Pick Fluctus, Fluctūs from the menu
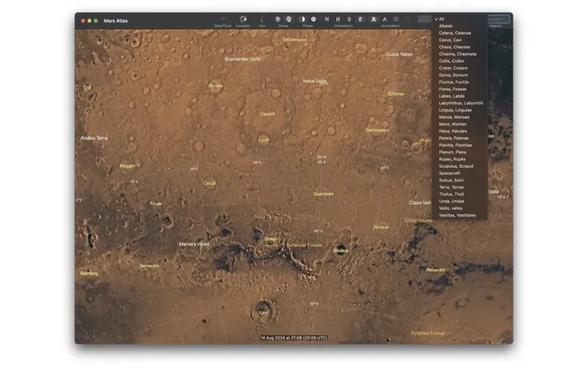Screen dimensions: 588x368 pos(460,82)
